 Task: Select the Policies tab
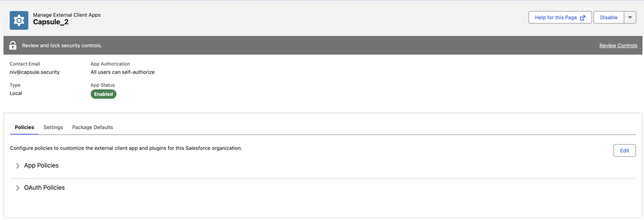[x=24, y=127]
